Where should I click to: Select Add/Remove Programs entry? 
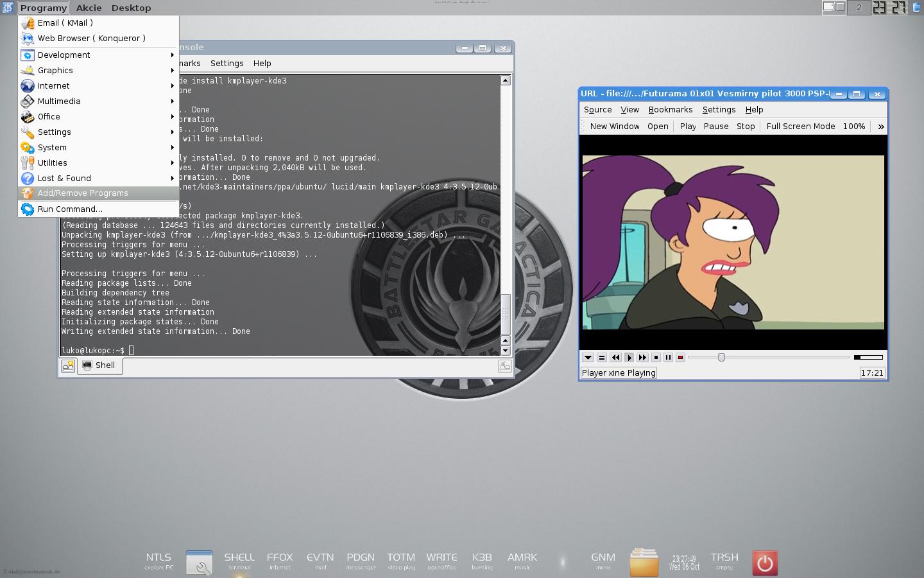(x=98, y=193)
